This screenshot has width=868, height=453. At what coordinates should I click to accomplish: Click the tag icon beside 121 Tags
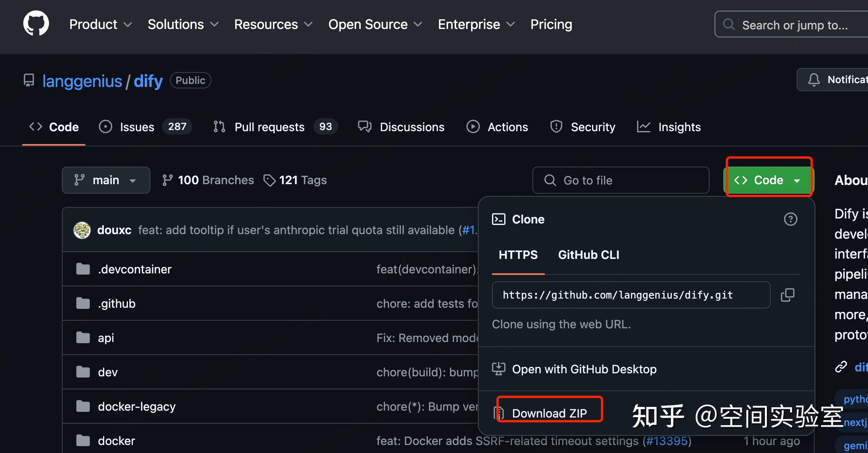(269, 180)
